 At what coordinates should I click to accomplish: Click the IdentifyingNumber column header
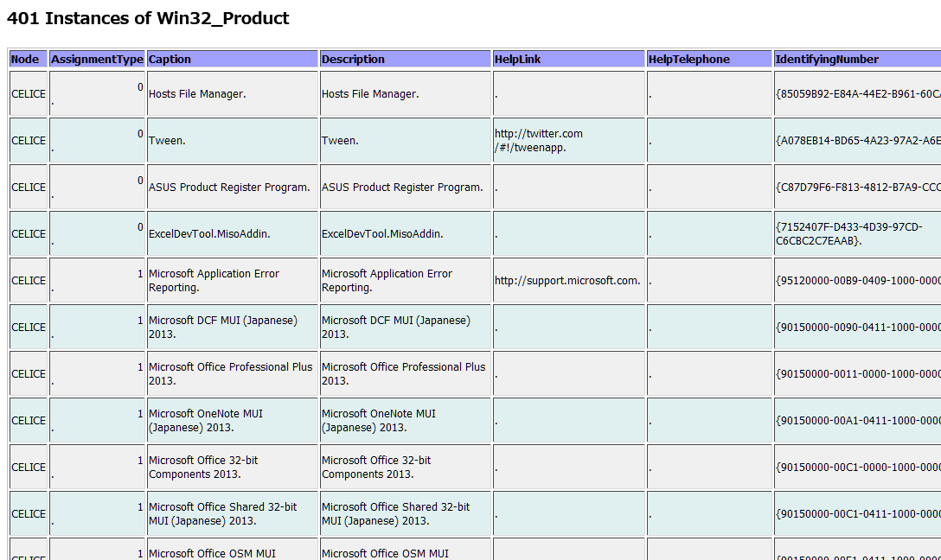pyautogui.click(x=827, y=60)
